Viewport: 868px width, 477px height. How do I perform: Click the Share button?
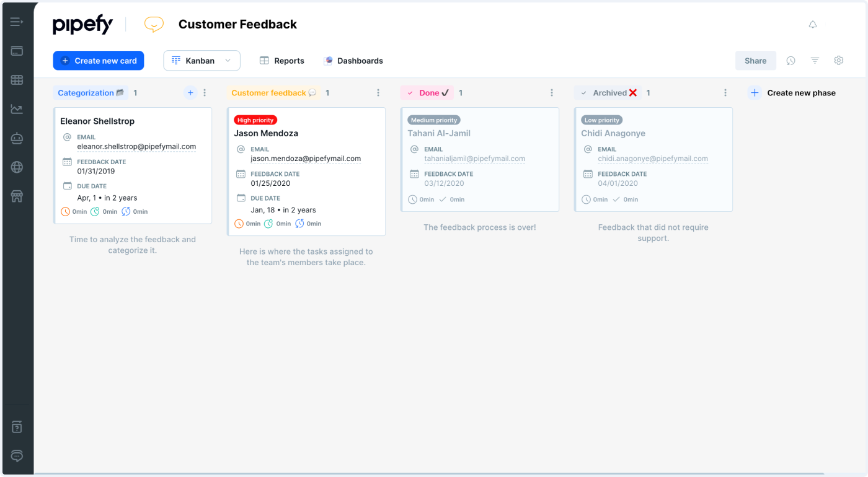click(755, 60)
